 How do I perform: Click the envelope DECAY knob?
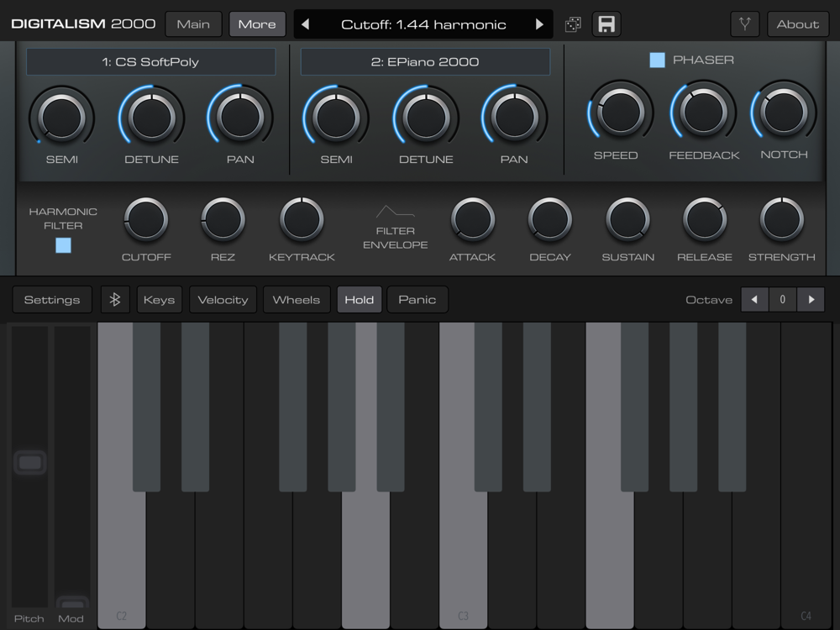point(549,219)
